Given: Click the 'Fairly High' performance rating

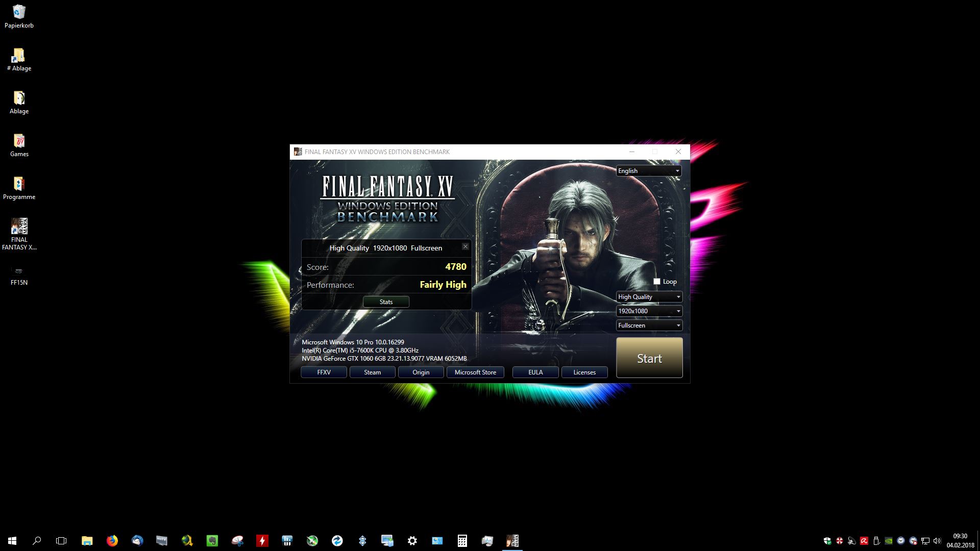Looking at the screenshot, I should pos(443,285).
